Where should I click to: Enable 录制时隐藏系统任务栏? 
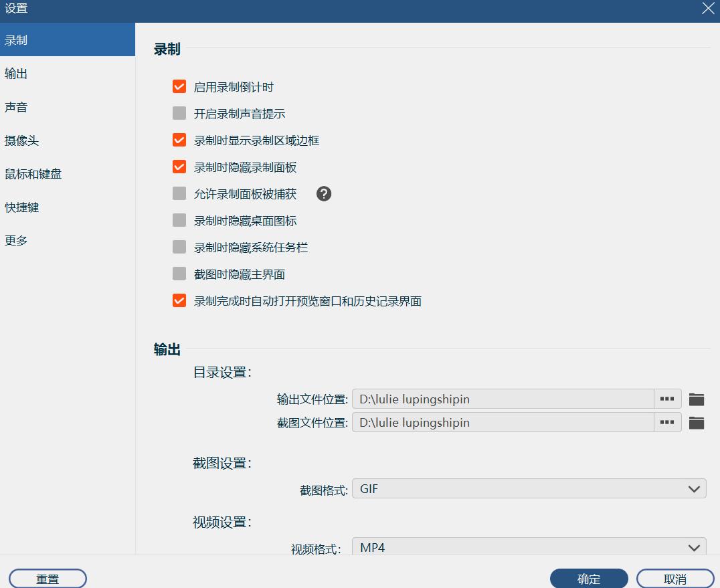point(179,247)
